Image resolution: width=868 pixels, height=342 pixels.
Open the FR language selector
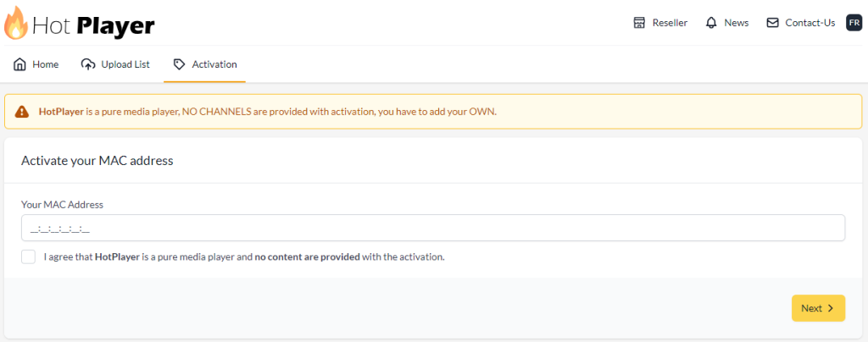(854, 23)
